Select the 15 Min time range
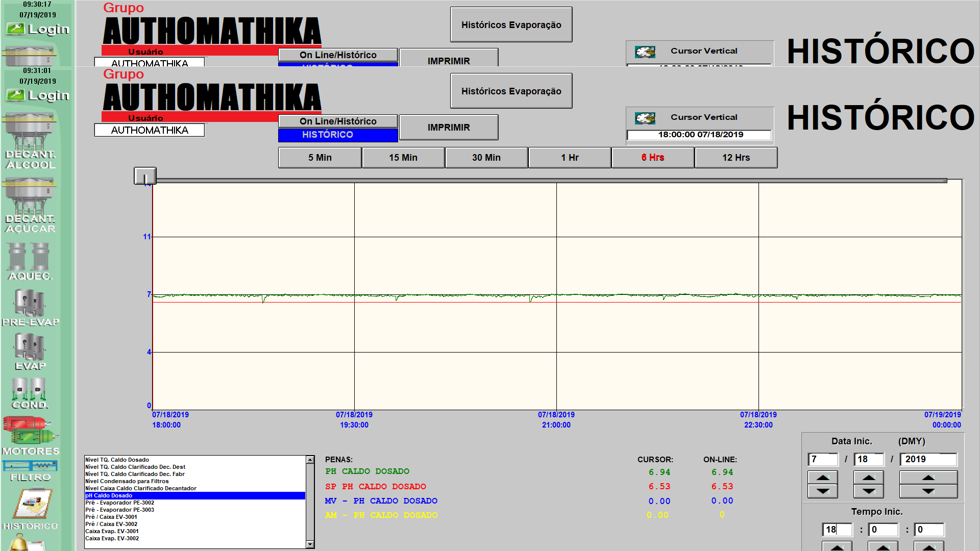Screen dimensions: 980x551 [x=403, y=158]
